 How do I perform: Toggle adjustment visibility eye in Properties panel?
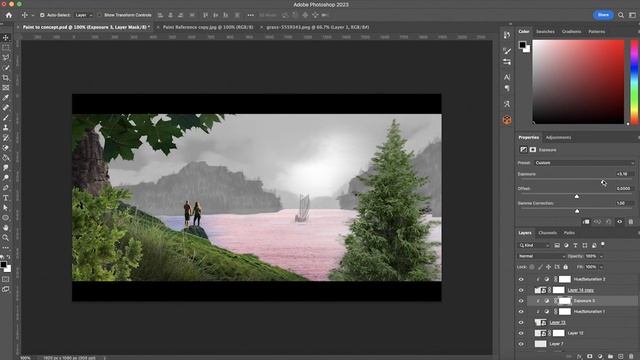[x=620, y=222]
